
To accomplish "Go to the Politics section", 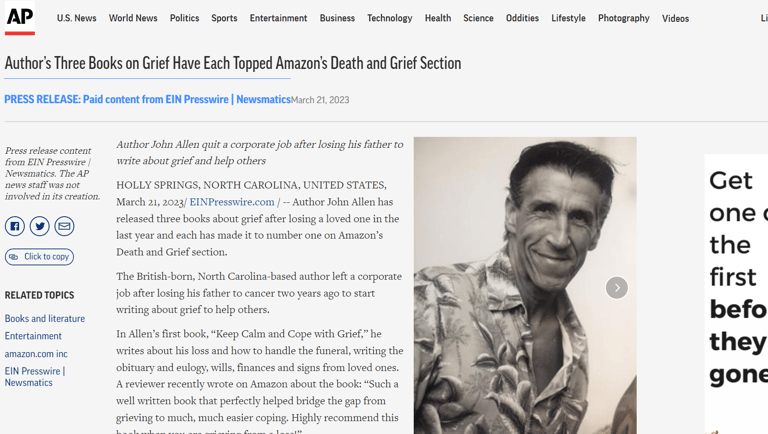I will (x=185, y=18).
